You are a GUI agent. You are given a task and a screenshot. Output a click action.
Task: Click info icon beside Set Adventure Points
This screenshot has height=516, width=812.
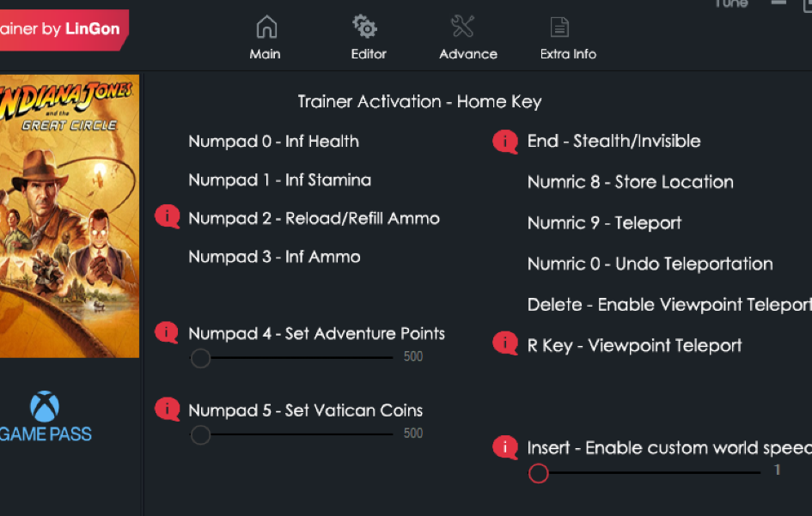(x=167, y=332)
